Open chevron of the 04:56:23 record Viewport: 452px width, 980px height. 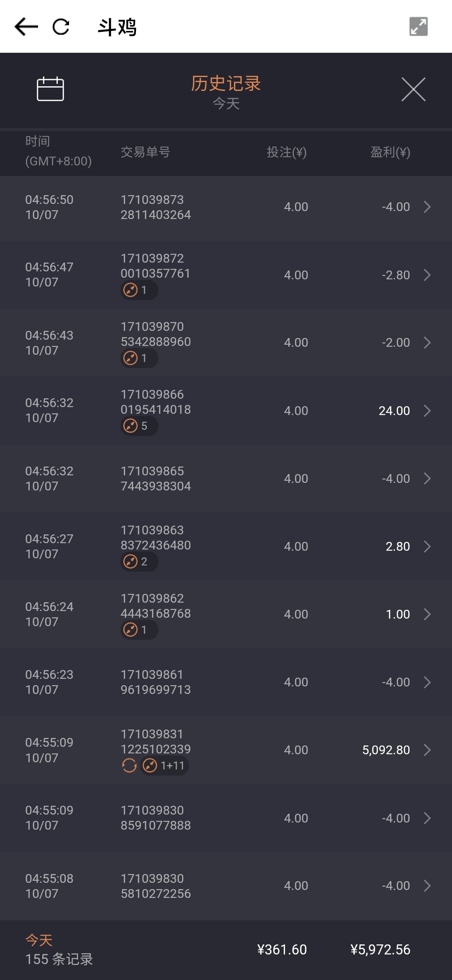[x=427, y=682]
